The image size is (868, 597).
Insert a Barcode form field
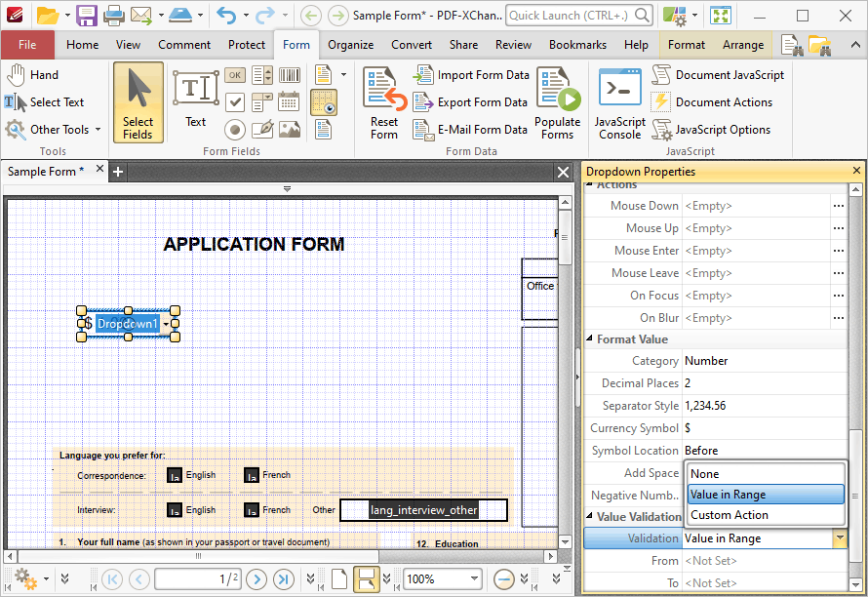289,75
